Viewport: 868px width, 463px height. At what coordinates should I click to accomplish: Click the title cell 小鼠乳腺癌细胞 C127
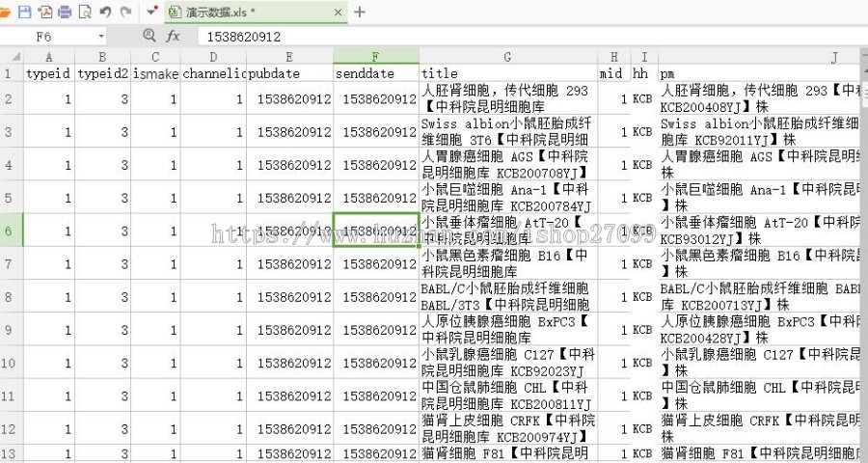point(507,363)
